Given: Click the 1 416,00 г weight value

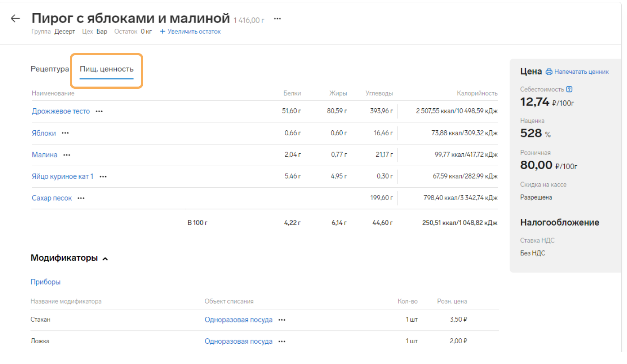Looking at the screenshot, I should (x=249, y=20).
